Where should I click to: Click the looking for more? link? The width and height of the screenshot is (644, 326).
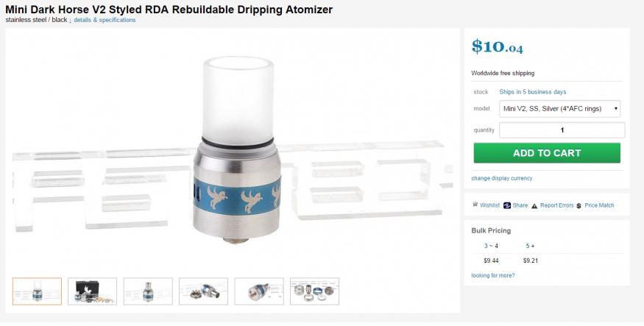click(x=493, y=275)
